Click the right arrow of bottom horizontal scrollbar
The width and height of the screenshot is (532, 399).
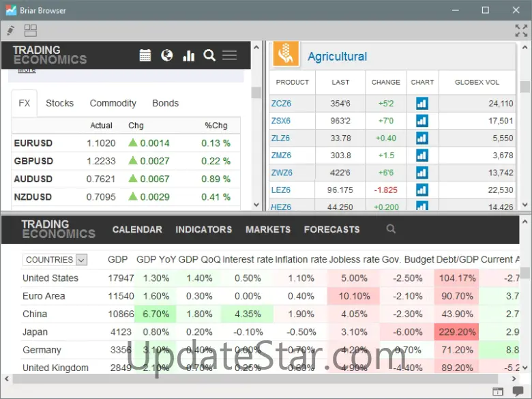(x=514, y=379)
